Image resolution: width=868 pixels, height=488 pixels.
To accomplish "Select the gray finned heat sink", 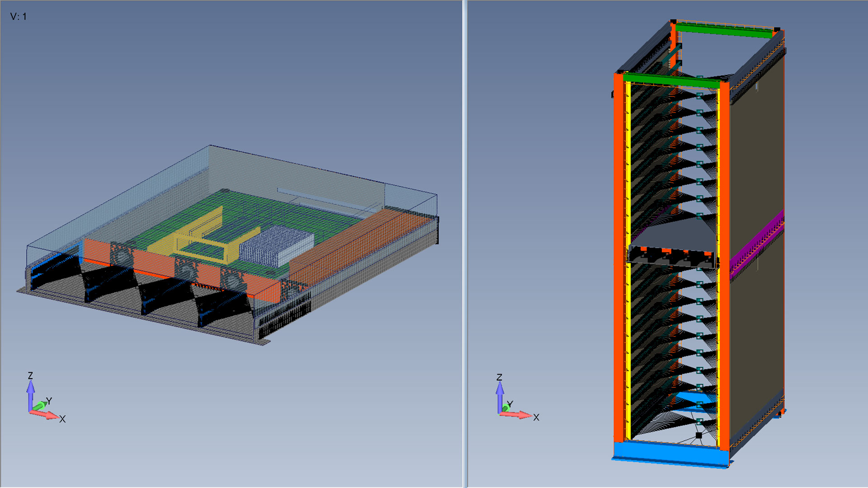I will (276, 247).
